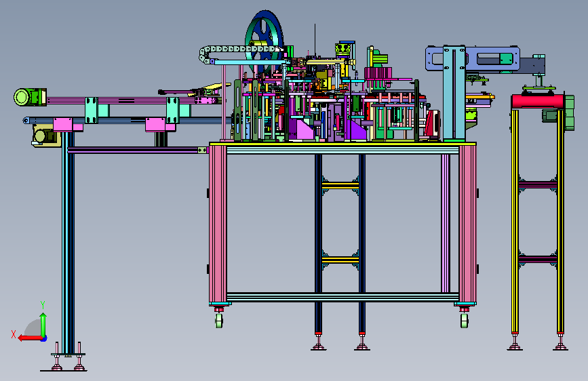The width and height of the screenshot is (588, 381).
Task: Select the light blue vertical gantry column
Action: pos(454,93)
